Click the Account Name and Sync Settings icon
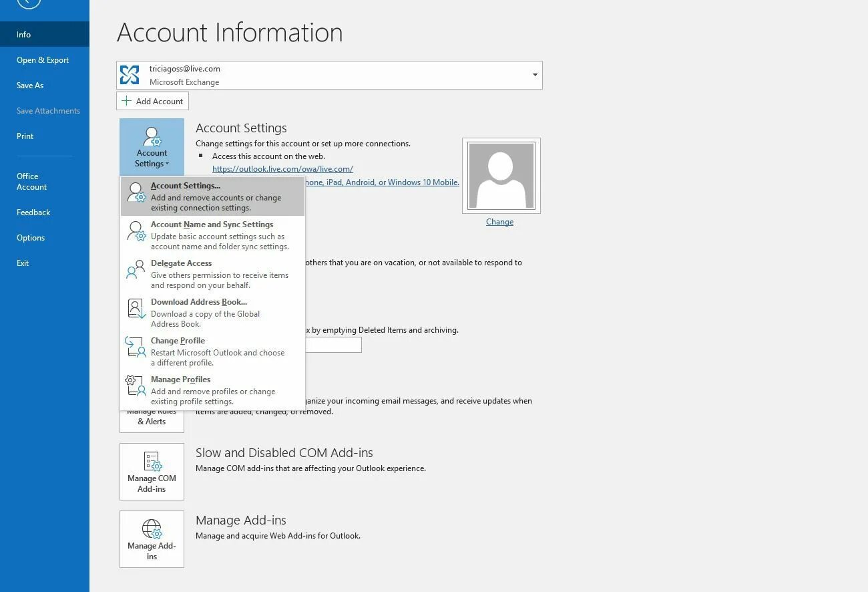The width and height of the screenshot is (868, 592). pos(136,232)
